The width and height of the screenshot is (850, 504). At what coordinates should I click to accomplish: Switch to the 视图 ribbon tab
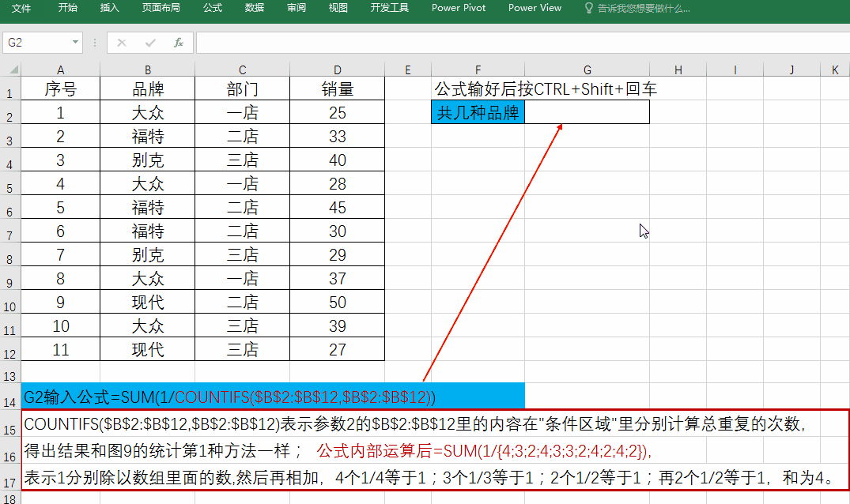pyautogui.click(x=338, y=8)
